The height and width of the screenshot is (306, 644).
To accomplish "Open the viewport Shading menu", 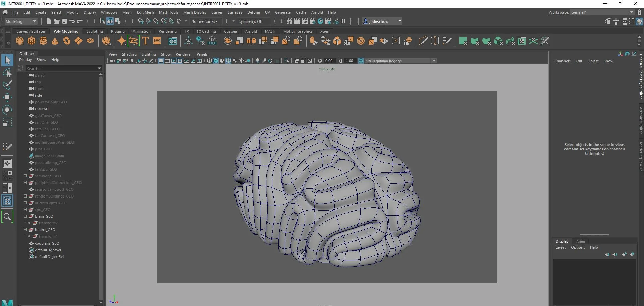I will [x=129, y=54].
